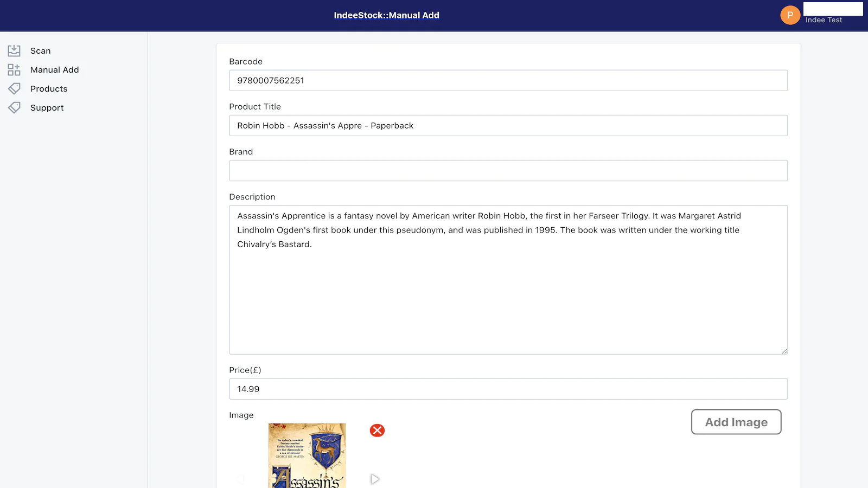Click the Barcode label text
This screenshot has height=488, width=868.
[x=246, y=62]
